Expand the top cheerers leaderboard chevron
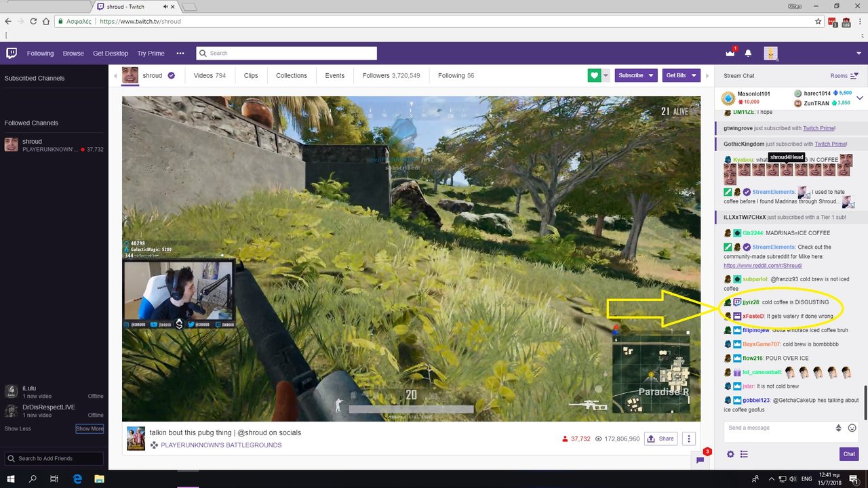The height and width of the screenshot is (488, 868). (x=860, y=98)
